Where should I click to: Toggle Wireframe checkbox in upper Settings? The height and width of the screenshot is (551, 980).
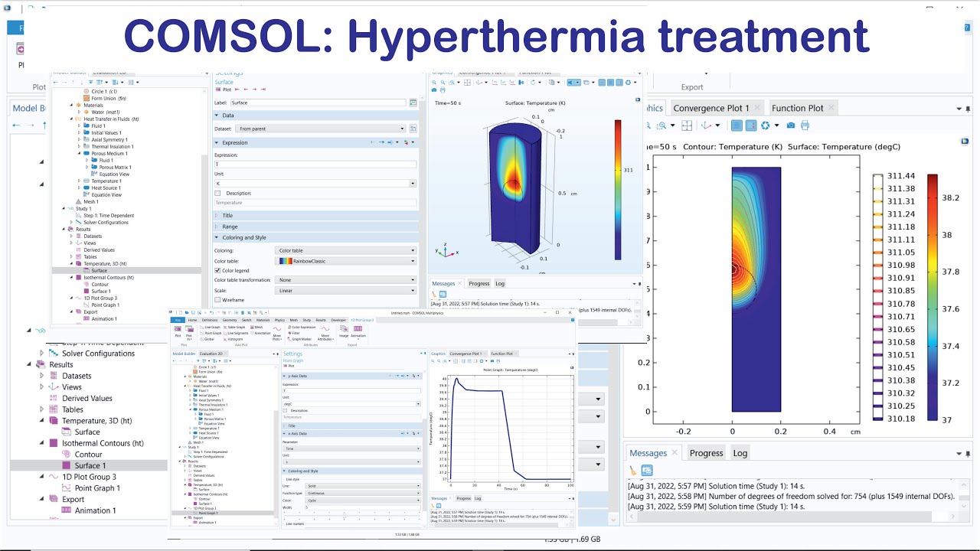[x=217, y=300]
